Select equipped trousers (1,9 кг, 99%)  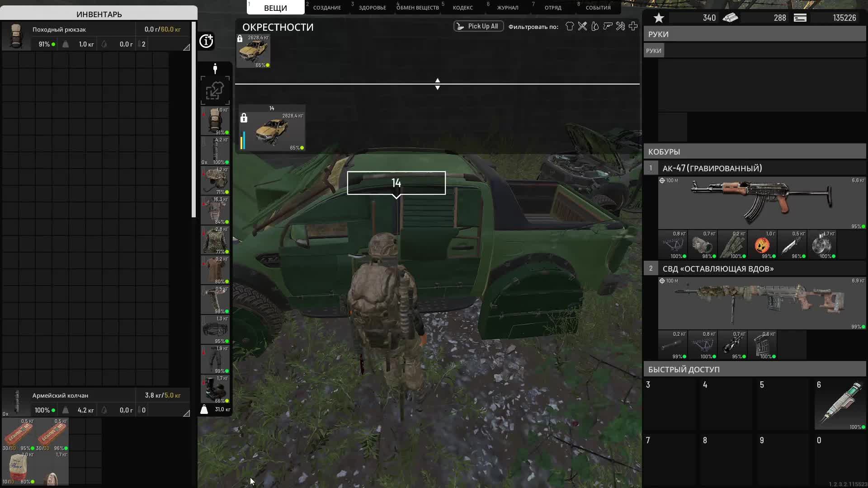(x=215, y=360)
